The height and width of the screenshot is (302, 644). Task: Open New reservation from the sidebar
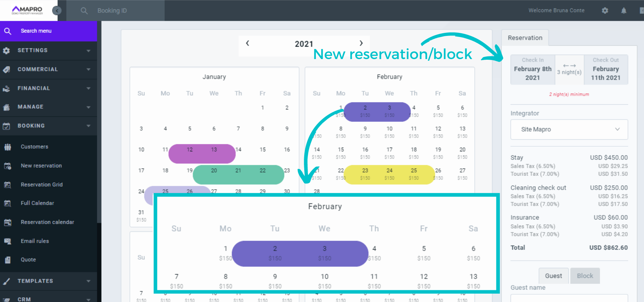coord(41,166)
